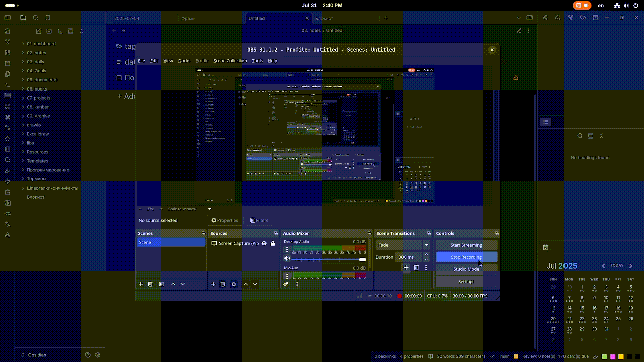Open the File menu in OBS
The image size is (644, 362).
click(141, 61)
